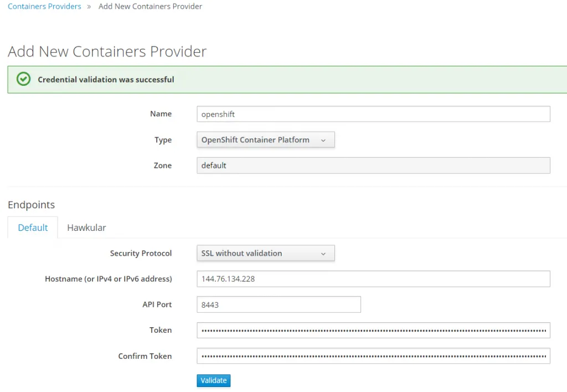Screen dimensions: 567x392
Task: Click the credential validation success message
Action: click(x=106, y=80)
